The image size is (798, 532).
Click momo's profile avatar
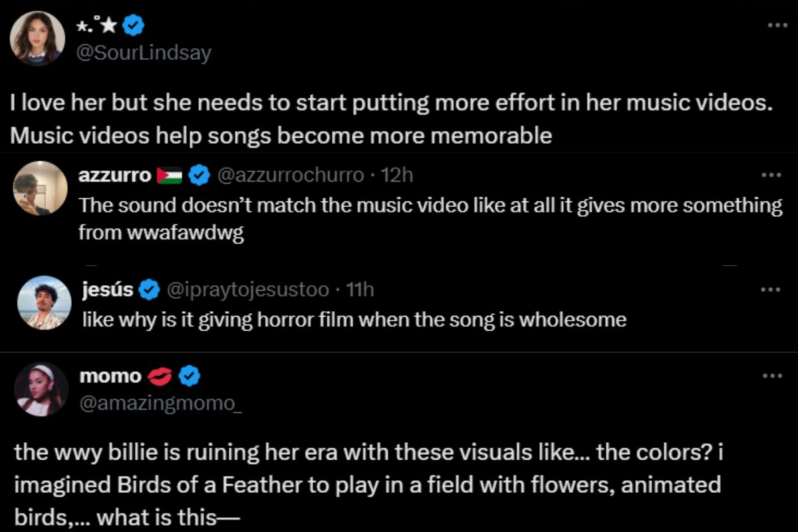[x=41, y=390]
